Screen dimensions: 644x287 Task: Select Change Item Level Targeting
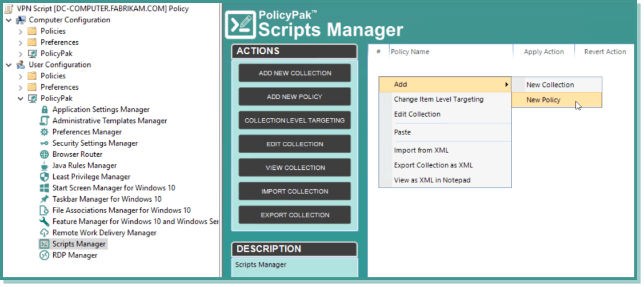pos(445,99)
